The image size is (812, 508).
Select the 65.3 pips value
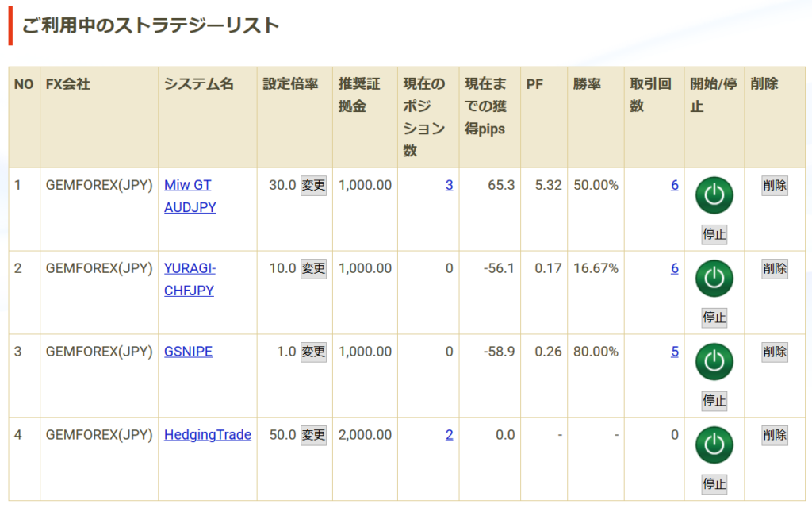click(501, 185)
